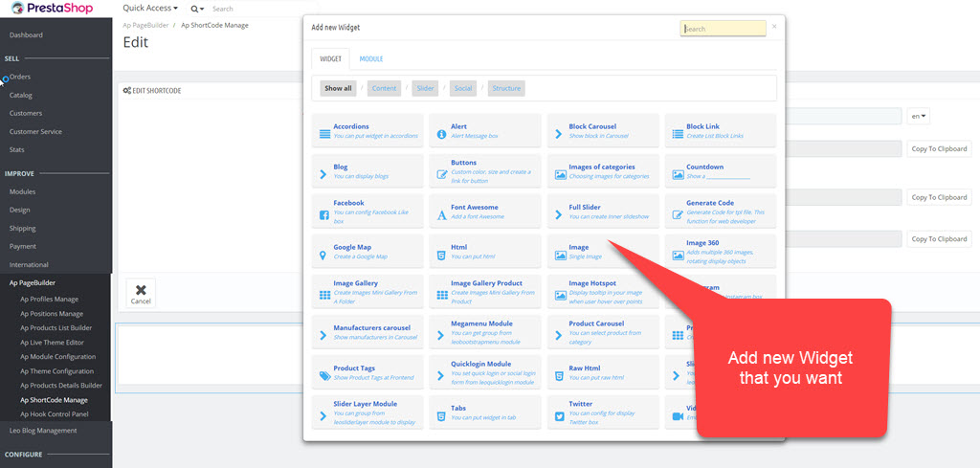
Task: Open Ap Hook Control Panel
Action: (54, 414)
